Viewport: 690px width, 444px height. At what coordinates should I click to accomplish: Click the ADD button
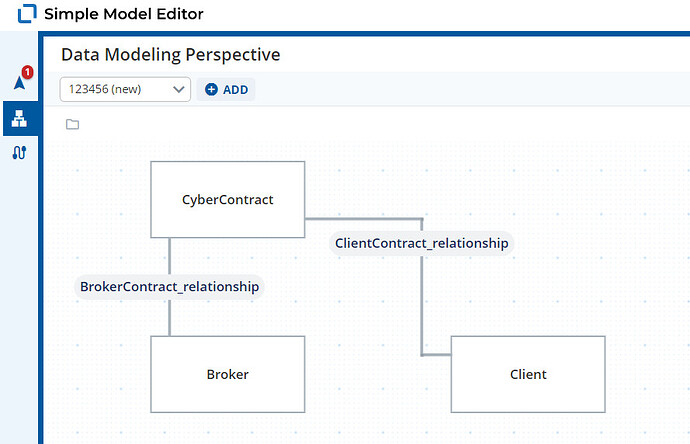tap(226, 89)
